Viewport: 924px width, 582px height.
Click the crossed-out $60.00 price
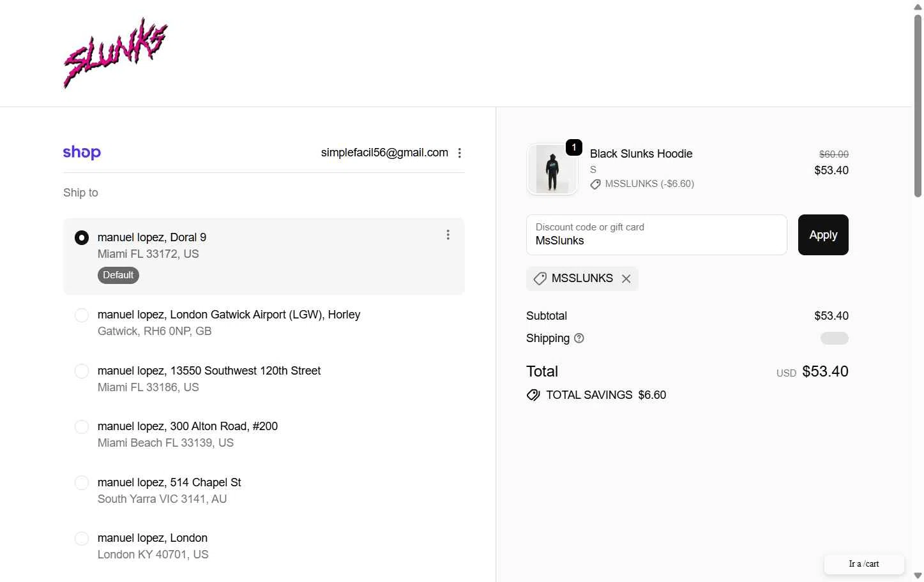point(834,154)
